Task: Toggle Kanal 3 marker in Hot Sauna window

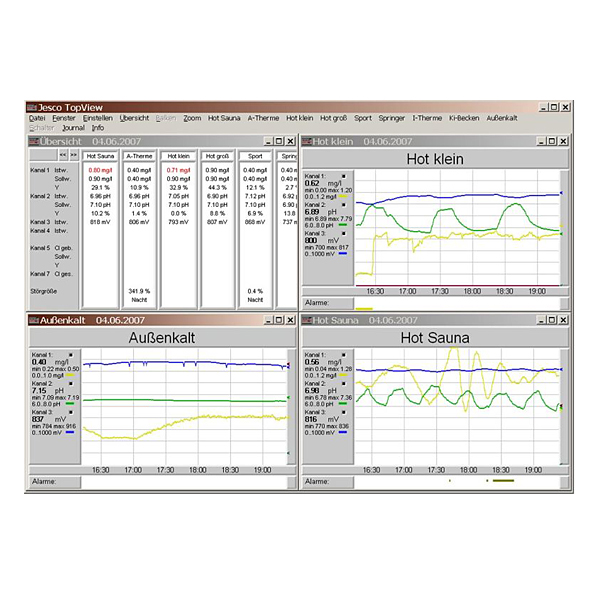Action: [x=344, y=412]
